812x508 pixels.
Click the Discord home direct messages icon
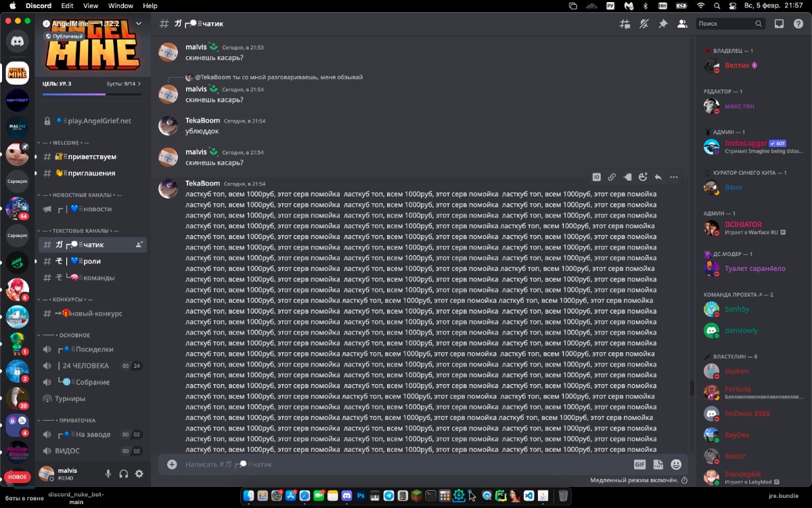coord(18,41)
